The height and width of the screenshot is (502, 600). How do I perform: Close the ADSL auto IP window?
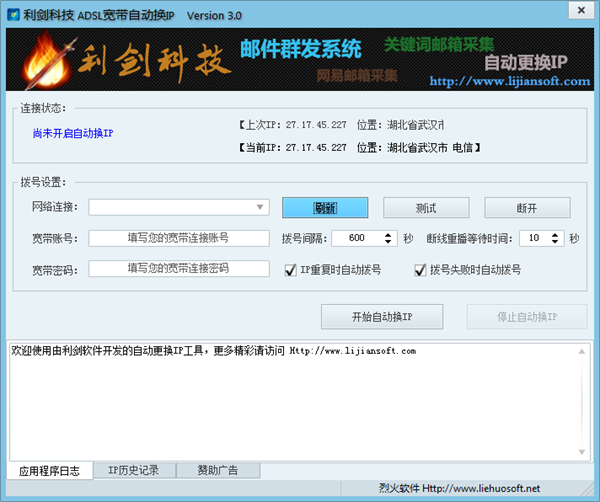point(581,10)
